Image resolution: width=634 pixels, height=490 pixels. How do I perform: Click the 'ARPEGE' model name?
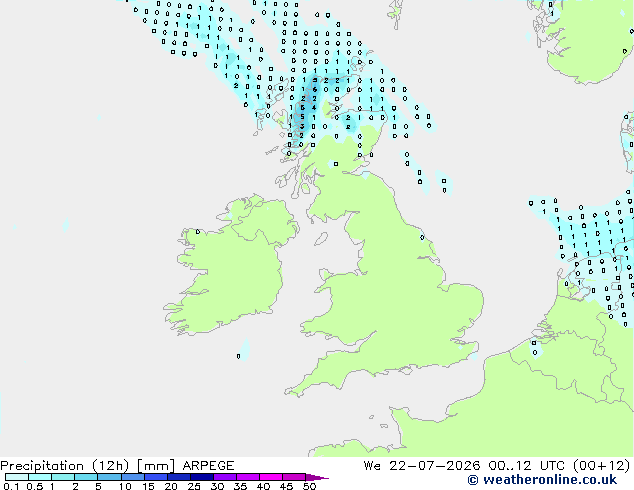(208, 466)
